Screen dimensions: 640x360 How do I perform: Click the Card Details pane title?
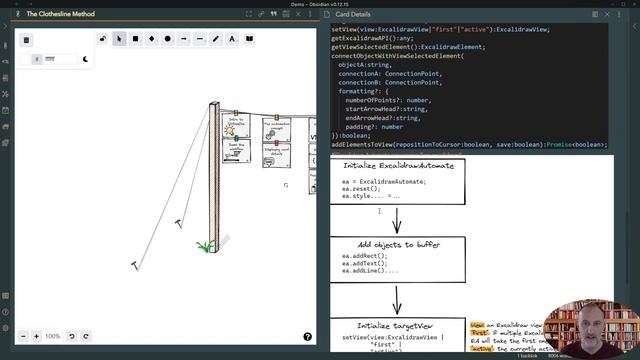pos(353,14)
